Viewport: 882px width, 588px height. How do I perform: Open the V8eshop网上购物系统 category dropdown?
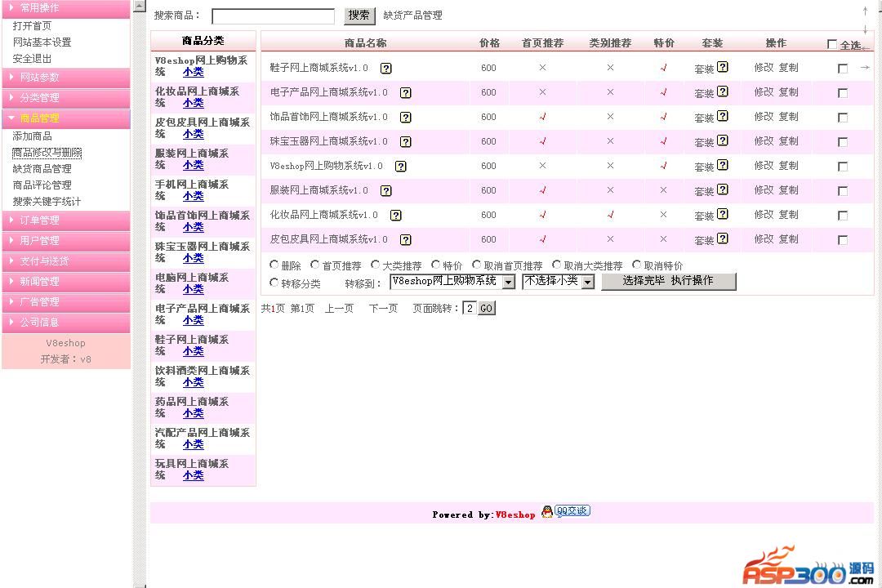click(x=452, y=281)
